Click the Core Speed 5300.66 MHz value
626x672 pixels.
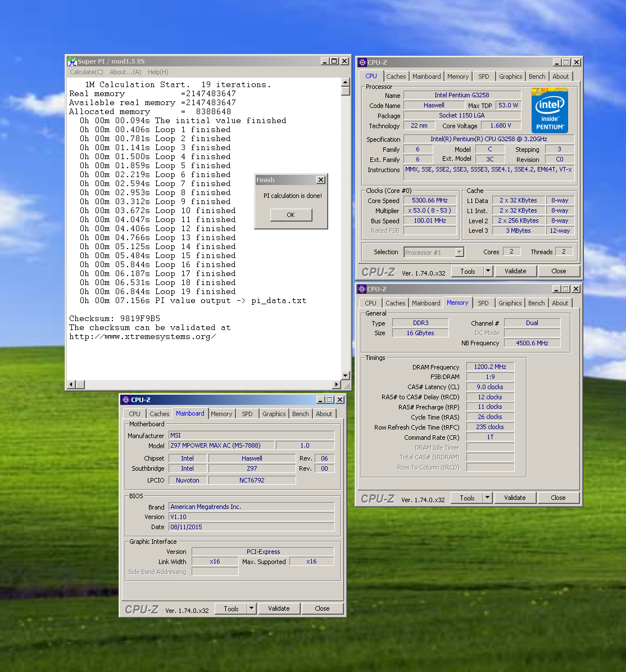(430, 201)
